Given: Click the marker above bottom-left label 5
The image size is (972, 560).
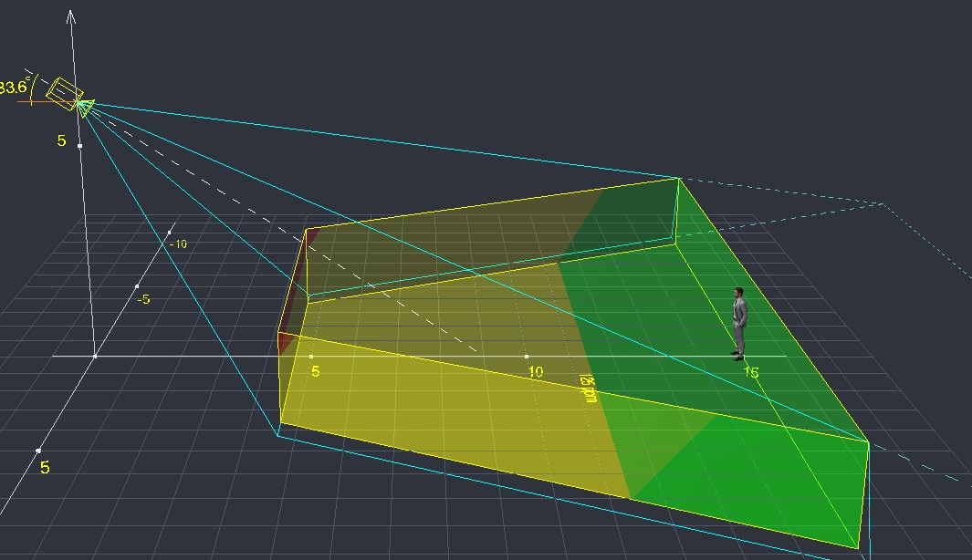Looking at the screenshot, I should pyautogui.click(x=38, y=451).
